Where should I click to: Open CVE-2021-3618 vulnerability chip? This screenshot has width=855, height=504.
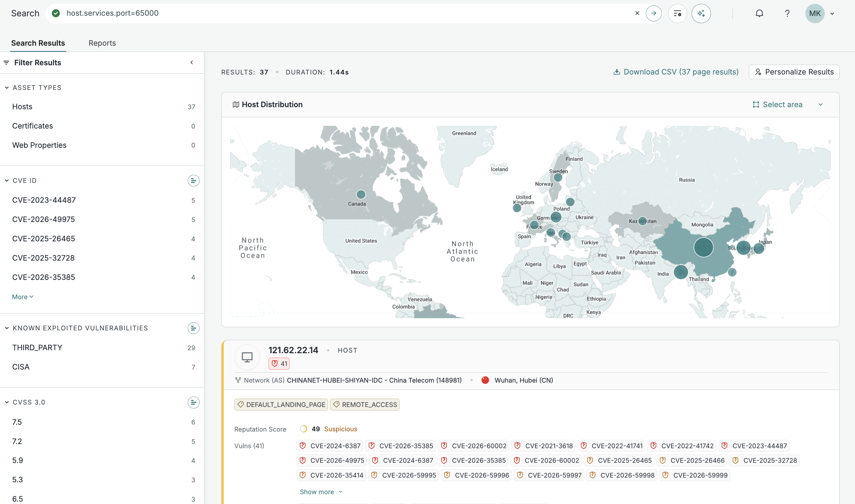[x=543, y=446]
